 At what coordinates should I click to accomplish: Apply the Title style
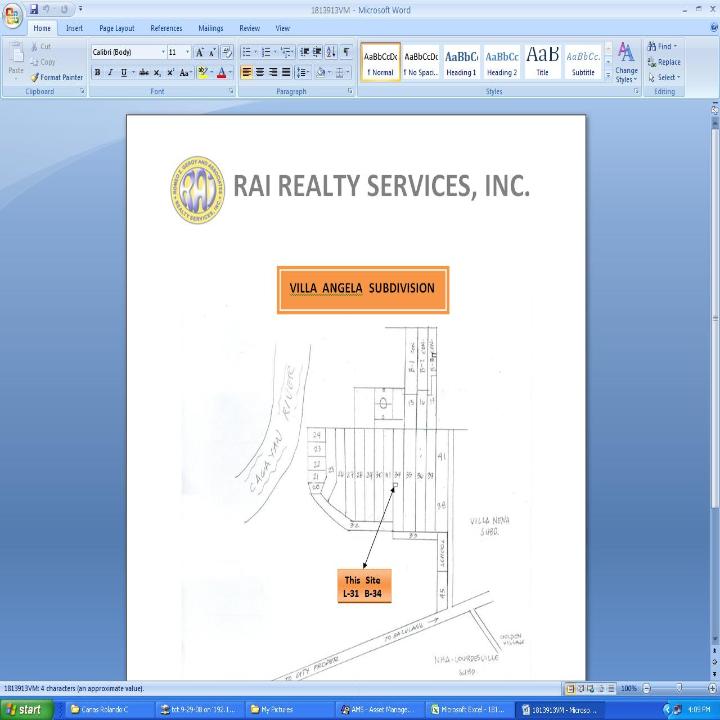click(542, 62)
